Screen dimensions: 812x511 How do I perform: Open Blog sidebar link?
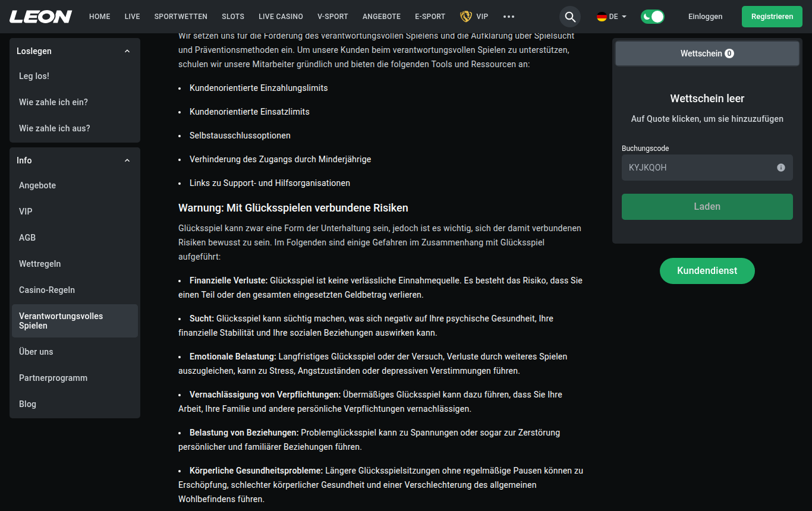(75, 404)
